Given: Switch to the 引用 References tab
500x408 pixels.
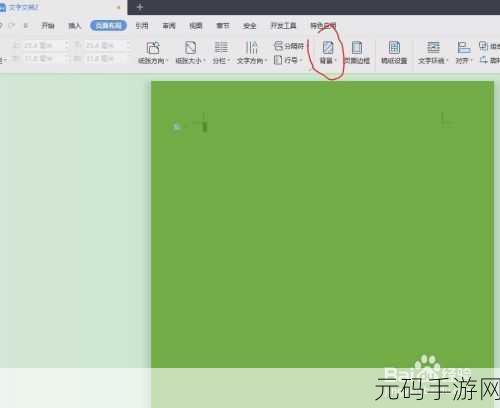Looking at the screenshot, I should pyautogui.click(x=142, y=26).
